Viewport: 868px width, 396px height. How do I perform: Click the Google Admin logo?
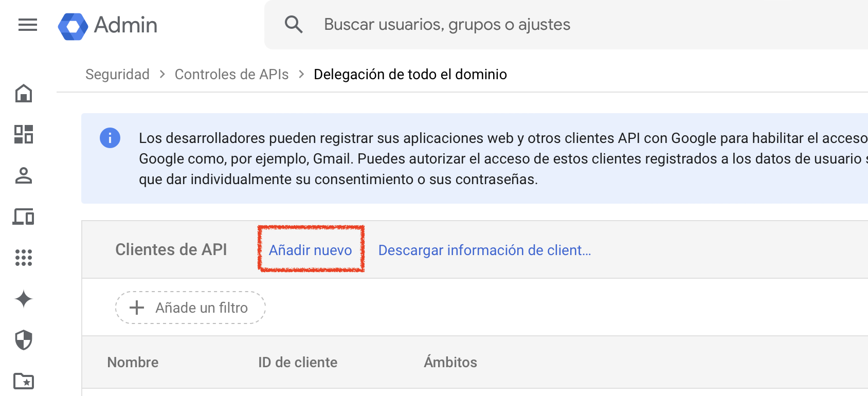tap(107, 25)
